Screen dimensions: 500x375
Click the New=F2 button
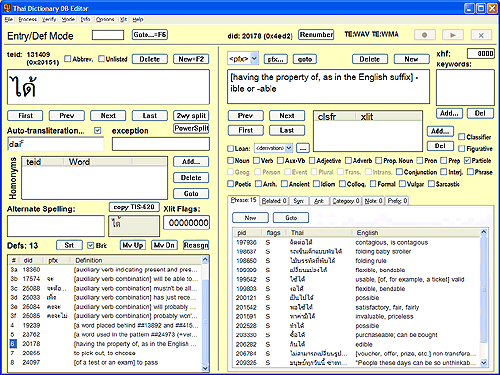click(x=191, y=59)
